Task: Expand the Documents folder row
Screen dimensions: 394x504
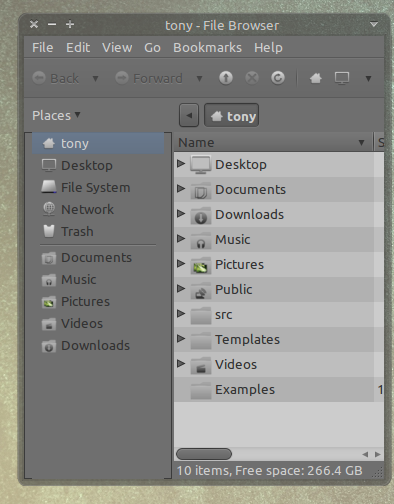Action: pyautogui.click(x=181, y=188)
